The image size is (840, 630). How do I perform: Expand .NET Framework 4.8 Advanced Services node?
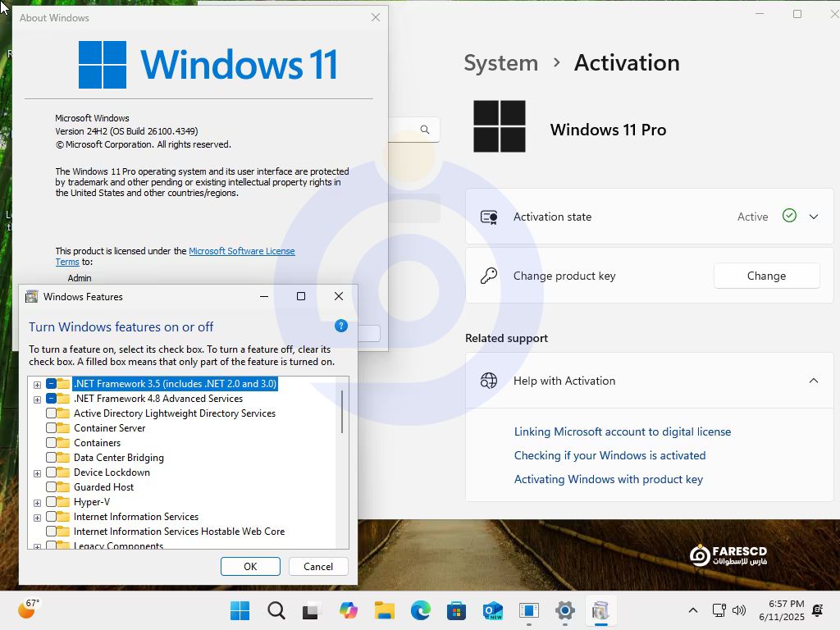point(37,399)
